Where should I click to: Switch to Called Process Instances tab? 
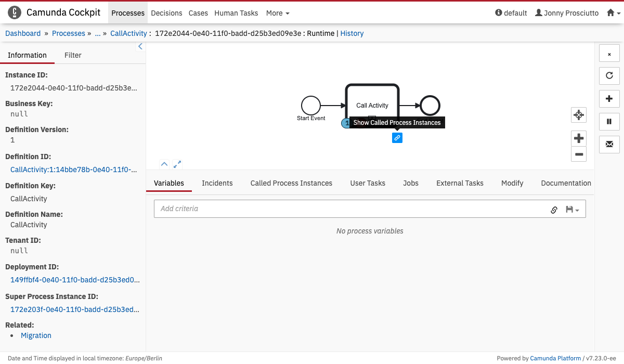pyautogui.click(x=291, y=183)
